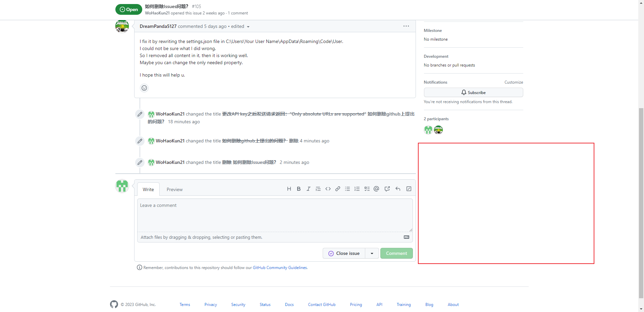The width and height of the screenshot is (644, 312).
Task: Subscribe to notifications for this thread
Action: (x=473, y=92)
